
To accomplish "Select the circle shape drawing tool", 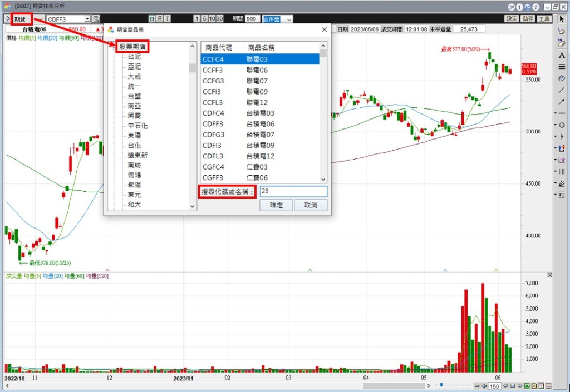I will click(x=562, y=125).
